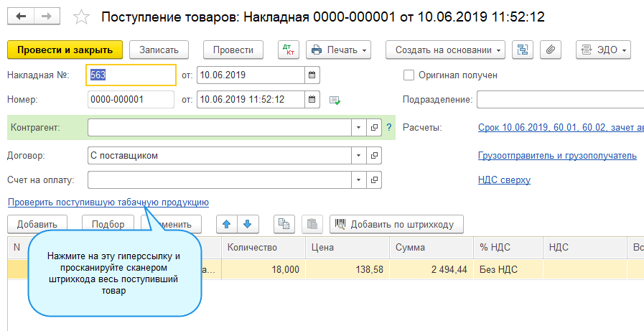The height and width of the screenshot is (331, 644).
Task: Click Проверить поступившую табачную продукцию link
Action: [x=108, y=202]
